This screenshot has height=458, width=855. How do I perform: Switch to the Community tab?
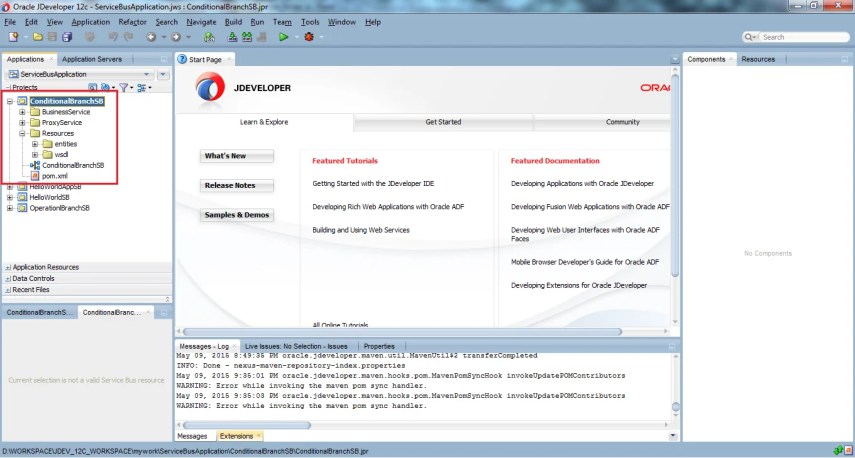point(622,122)
